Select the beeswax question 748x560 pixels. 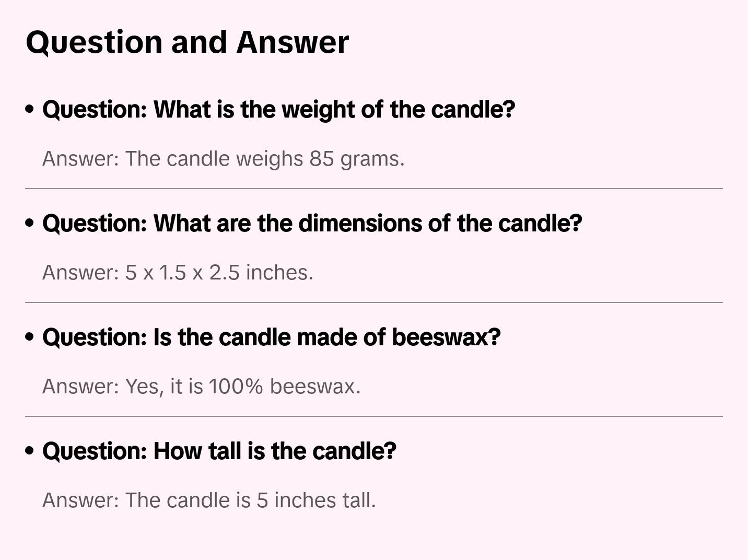271,337
